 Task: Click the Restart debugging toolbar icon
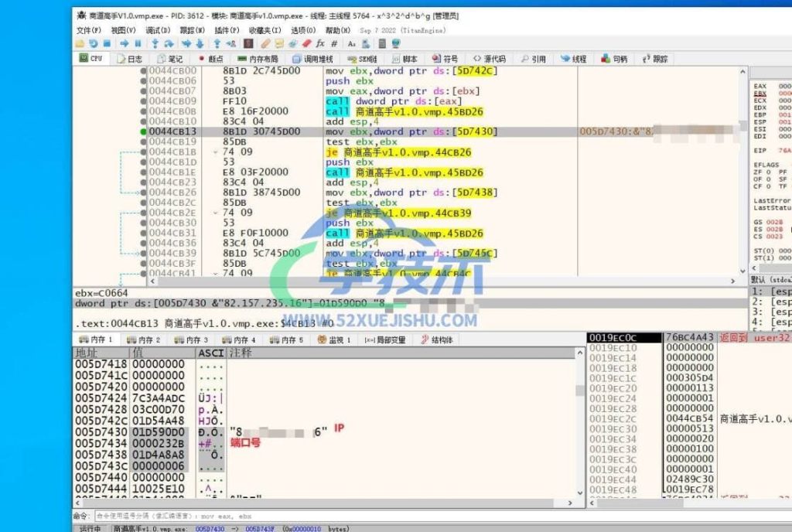click(x=94, y=43)
